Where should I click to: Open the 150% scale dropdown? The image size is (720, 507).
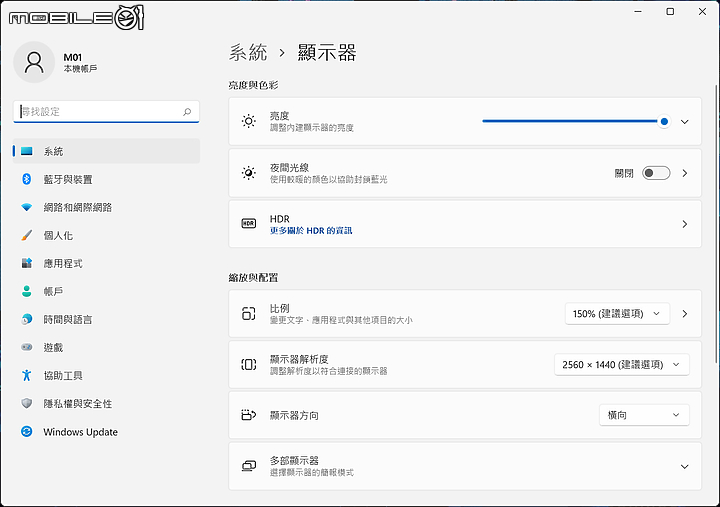pyautogui.click(x=617, y=314)
